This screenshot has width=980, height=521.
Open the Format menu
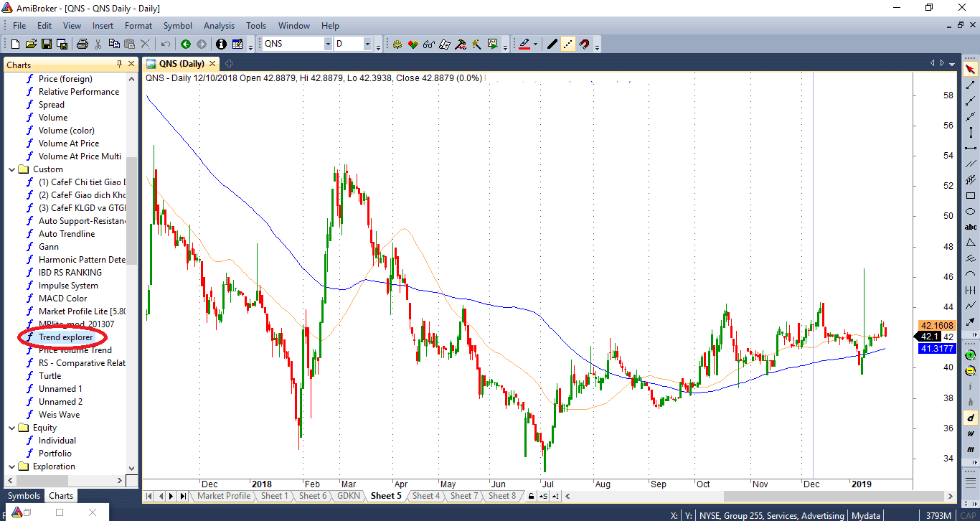138,26
